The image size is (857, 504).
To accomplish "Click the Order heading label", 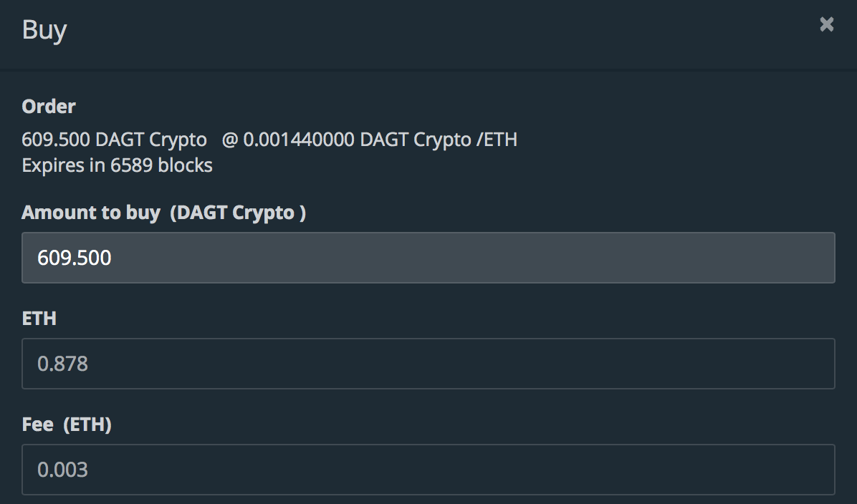I will pos(49,107).
